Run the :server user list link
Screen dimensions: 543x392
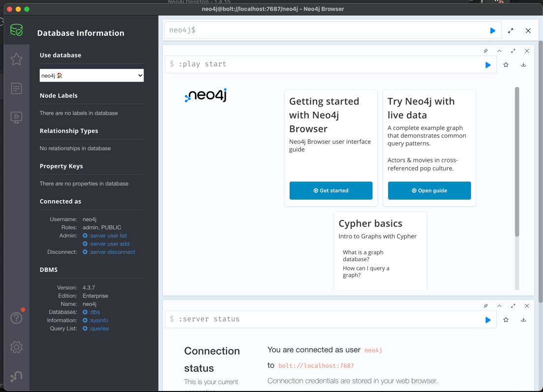[x=105, y=236]
